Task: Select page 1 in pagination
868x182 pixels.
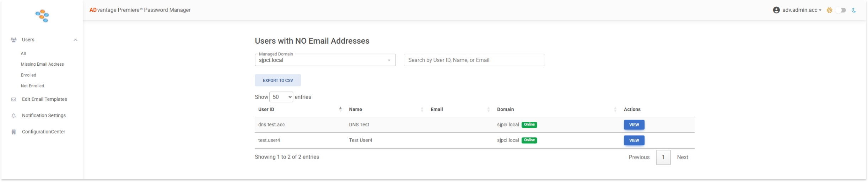Action: (663, 157)
